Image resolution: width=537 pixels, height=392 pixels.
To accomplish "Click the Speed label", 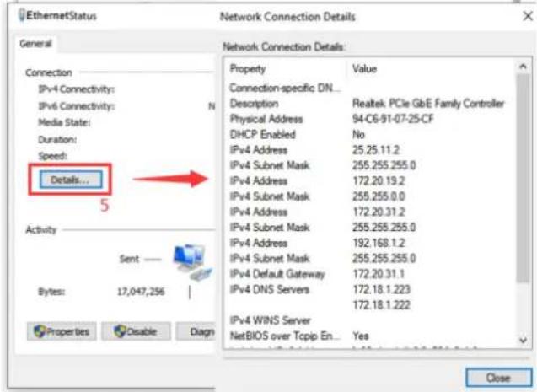I will [x=53, y=156].
